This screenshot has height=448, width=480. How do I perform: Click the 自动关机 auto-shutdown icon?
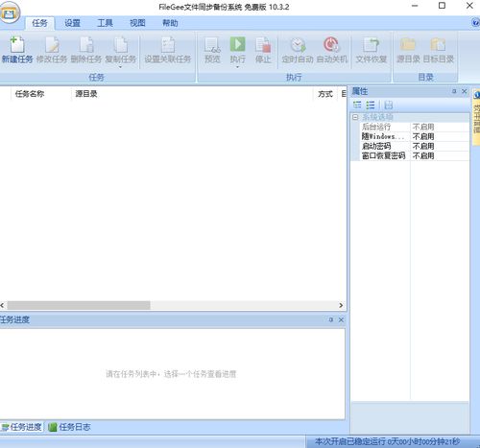tap(331, 44)
